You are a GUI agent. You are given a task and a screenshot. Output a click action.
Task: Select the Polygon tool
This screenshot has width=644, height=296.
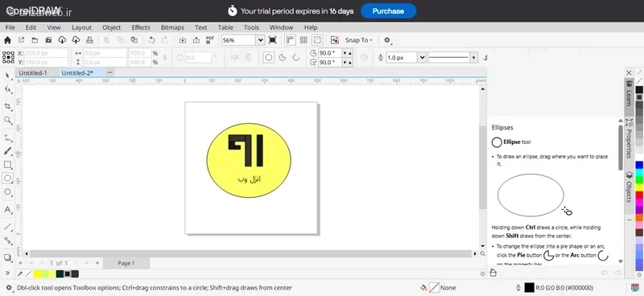7,191
